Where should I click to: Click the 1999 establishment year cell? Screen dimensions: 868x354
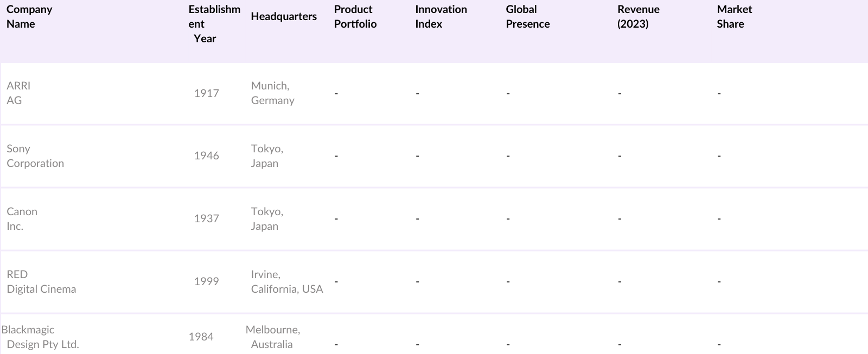pos(206,282)
